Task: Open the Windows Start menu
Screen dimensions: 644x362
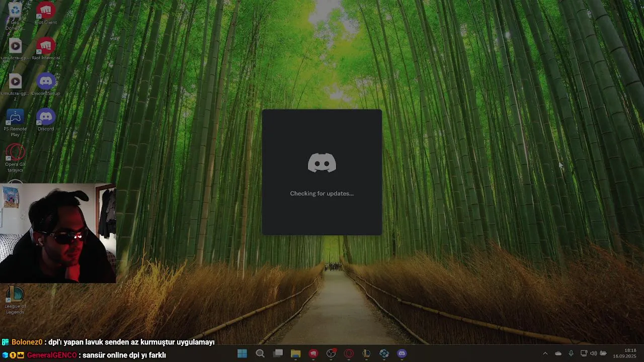Action: click(242, 353)
